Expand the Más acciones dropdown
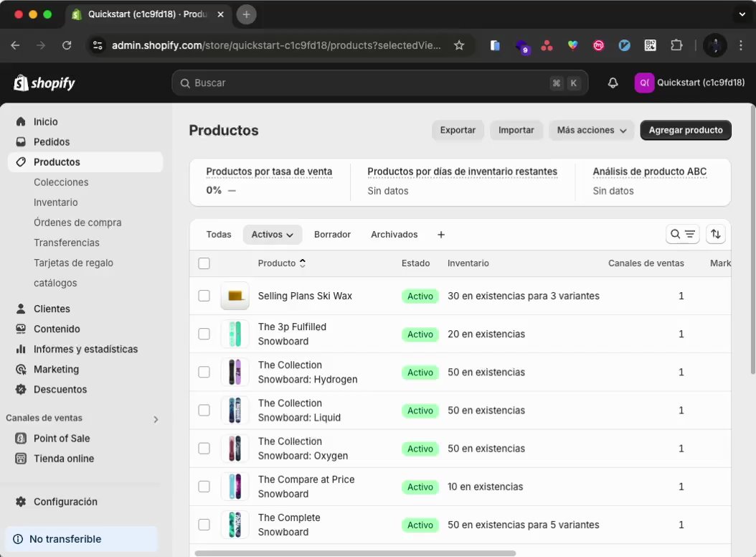Image resolution: width=756 pixels, height=557 pixels. click(592, 130)
